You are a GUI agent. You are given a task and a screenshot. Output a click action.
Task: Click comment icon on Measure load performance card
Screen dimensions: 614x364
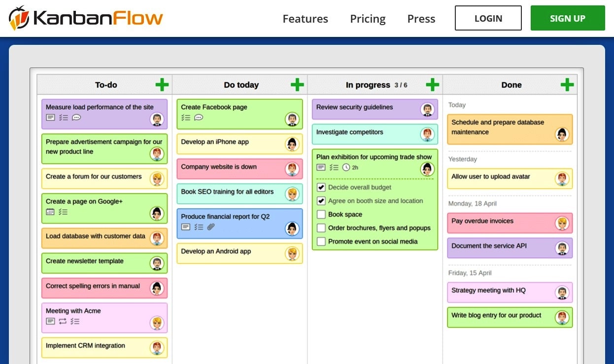(x=76, y=118)
